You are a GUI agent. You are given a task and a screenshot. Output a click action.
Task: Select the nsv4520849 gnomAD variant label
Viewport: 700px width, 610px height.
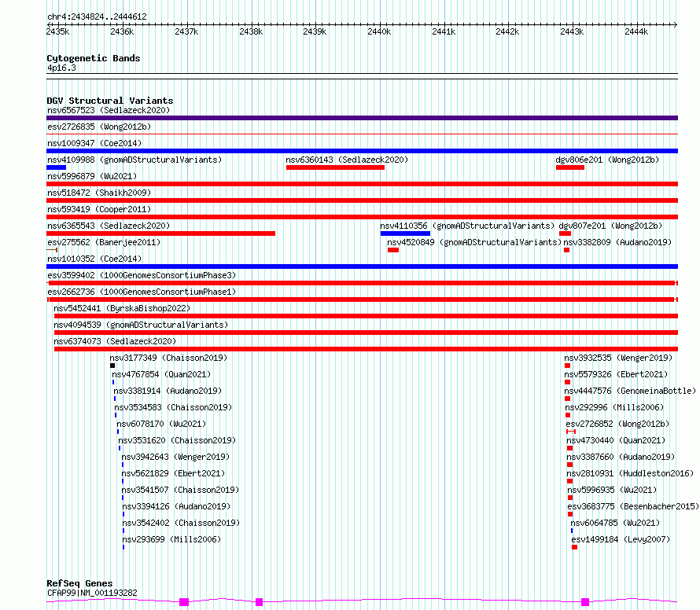point(474,242)
